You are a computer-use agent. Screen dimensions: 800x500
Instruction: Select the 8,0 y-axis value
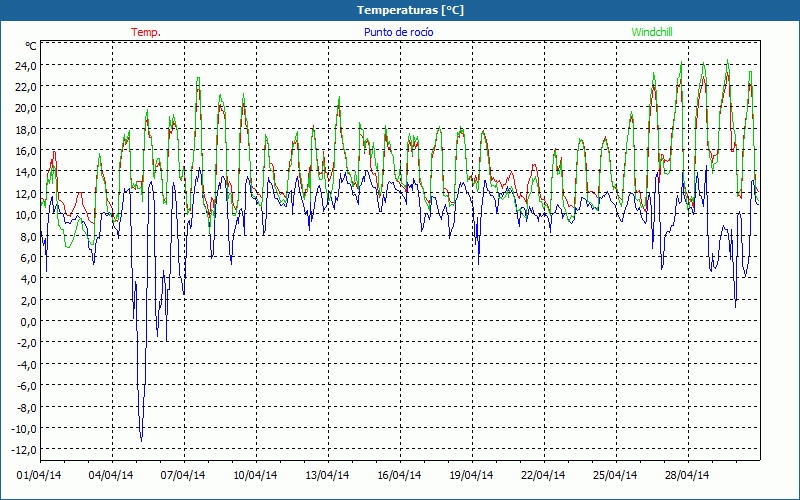click(x=29, y=236)
